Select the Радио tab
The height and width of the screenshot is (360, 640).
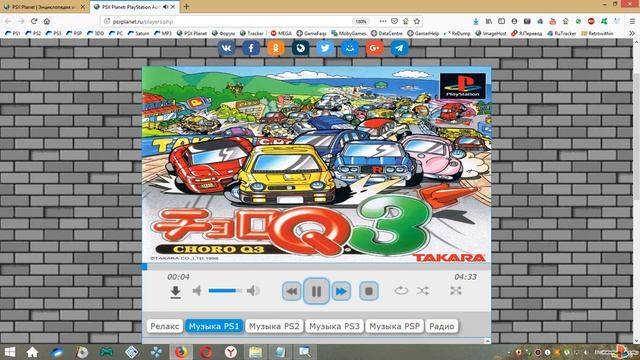coord(442,326)
